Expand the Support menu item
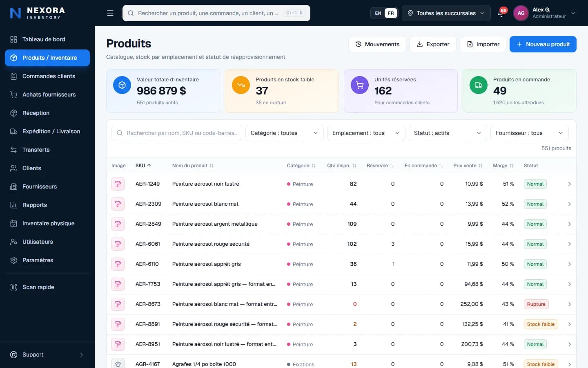 click(x=47, y=355)
